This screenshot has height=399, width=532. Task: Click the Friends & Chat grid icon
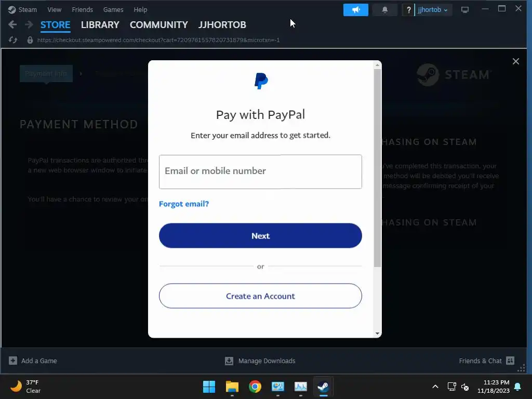[x=510, y=361]
